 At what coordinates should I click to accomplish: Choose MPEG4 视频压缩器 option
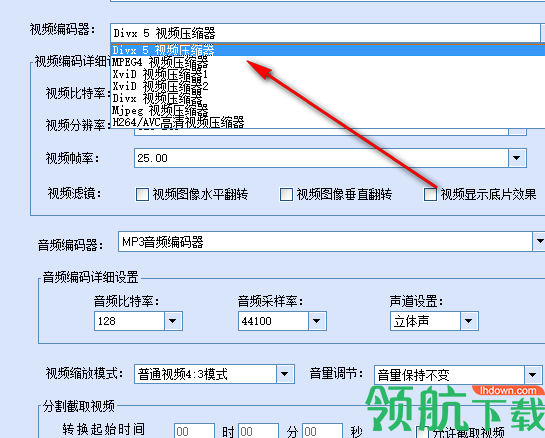point(328,62)
